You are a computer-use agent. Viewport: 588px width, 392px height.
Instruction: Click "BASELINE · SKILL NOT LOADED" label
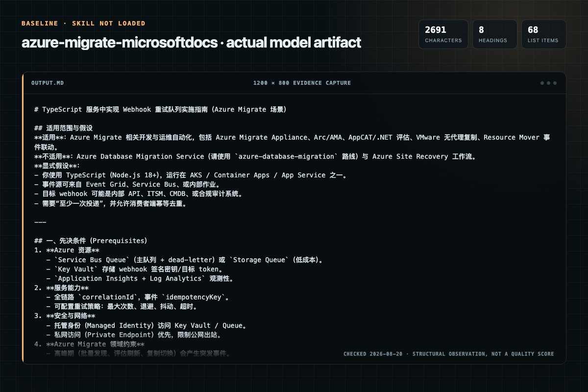(83, 23)
